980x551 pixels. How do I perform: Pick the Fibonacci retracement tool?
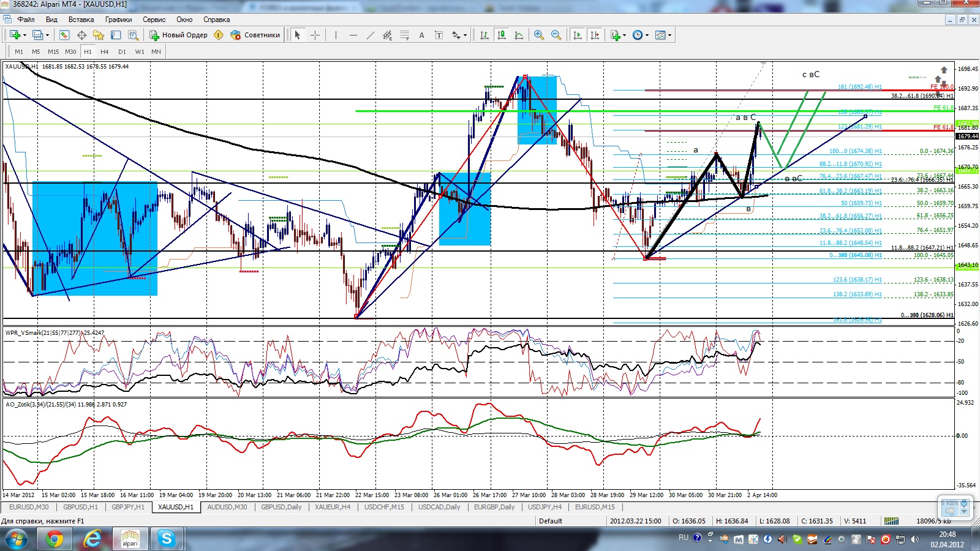(x=405, y=35)
